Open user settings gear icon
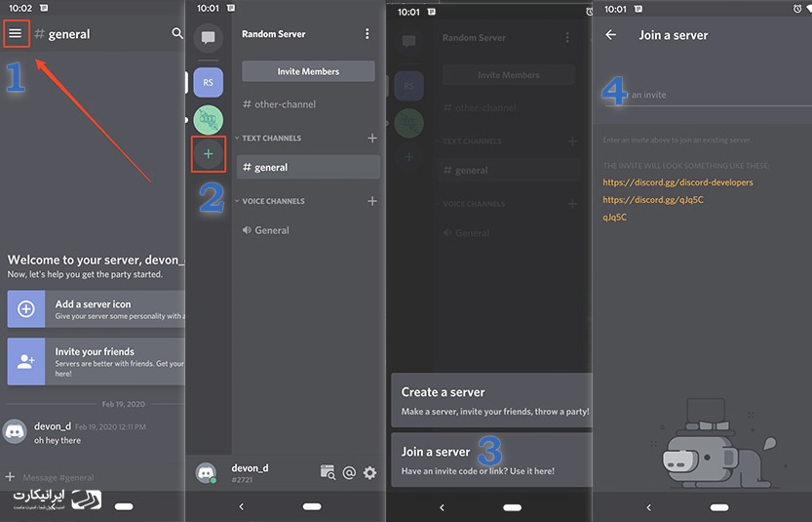The image size is (812, 522). tap(369, 473)
